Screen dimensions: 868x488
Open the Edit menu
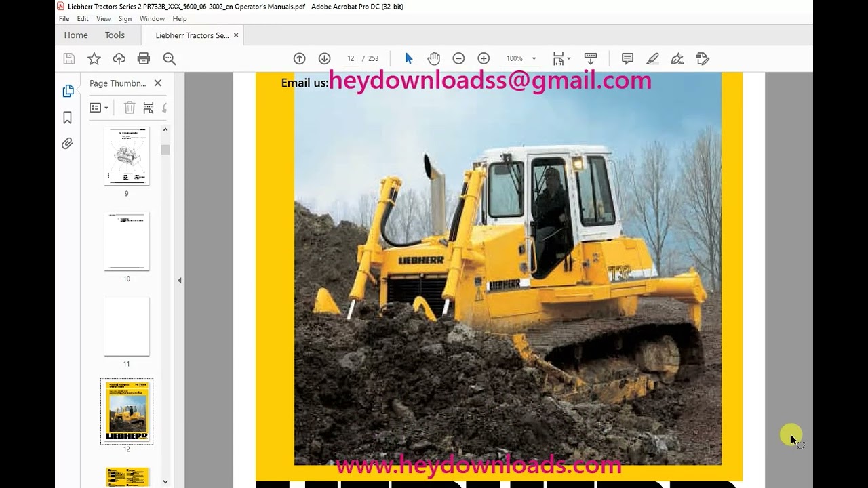point(83,19)
